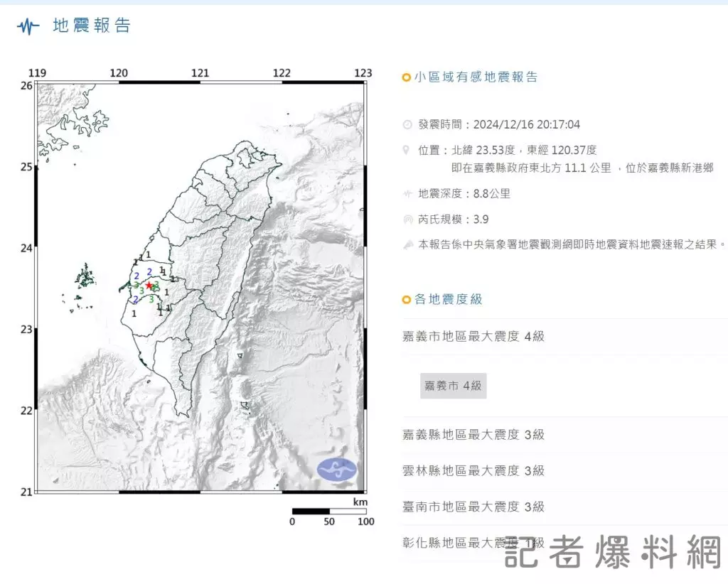Click the 嘉義市 4級 station button
Viewport: 728px width, 584px height.
tap(453, 386)
